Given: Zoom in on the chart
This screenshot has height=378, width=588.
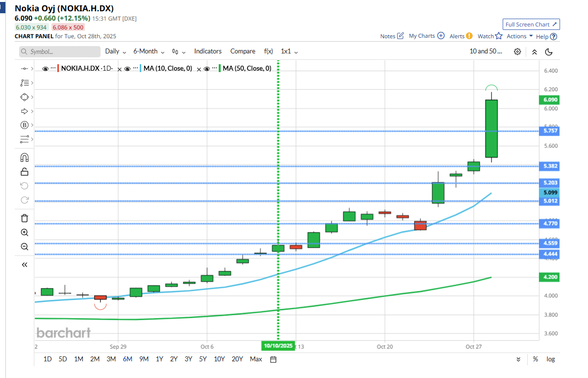Looking at the screenshot, I should [25, 232].
